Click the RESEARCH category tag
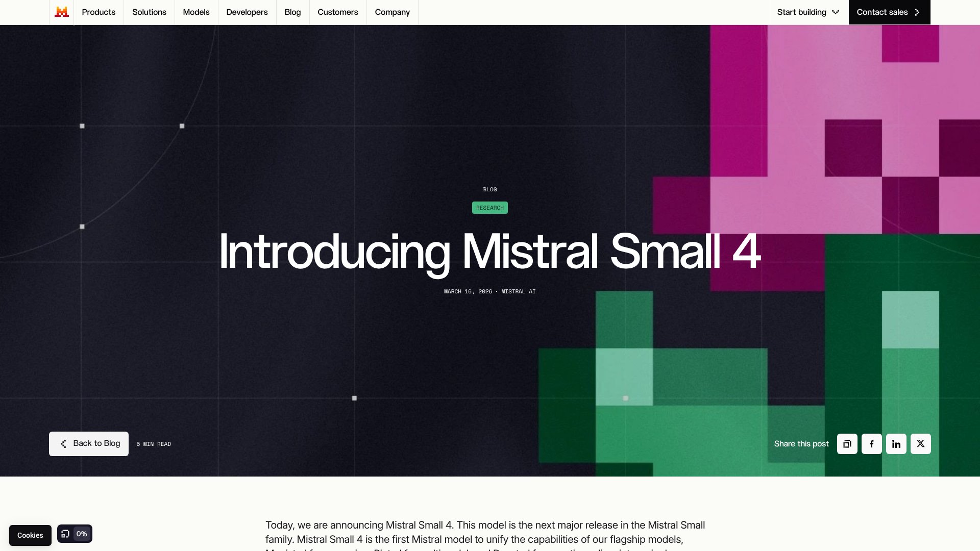 tap(490, 208)
